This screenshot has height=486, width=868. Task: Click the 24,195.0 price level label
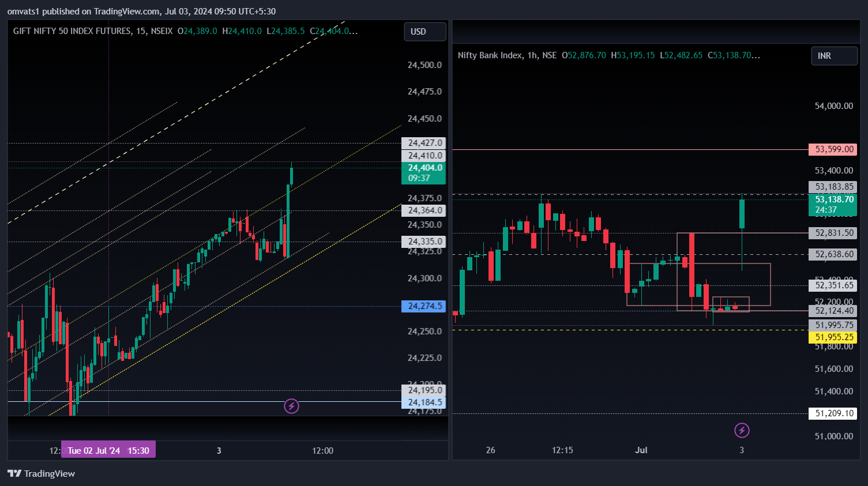(423, 390)
